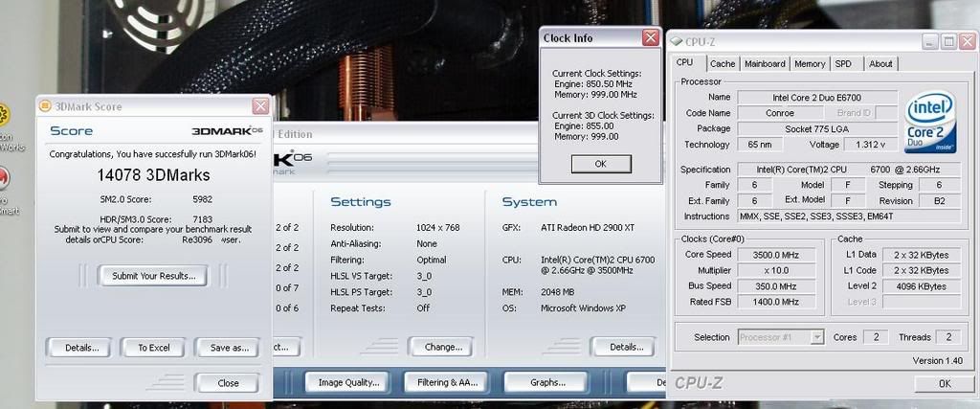Open the Processor #1 selection dropdown
This screenshot has height=409, width=980.
pos(781,337)
